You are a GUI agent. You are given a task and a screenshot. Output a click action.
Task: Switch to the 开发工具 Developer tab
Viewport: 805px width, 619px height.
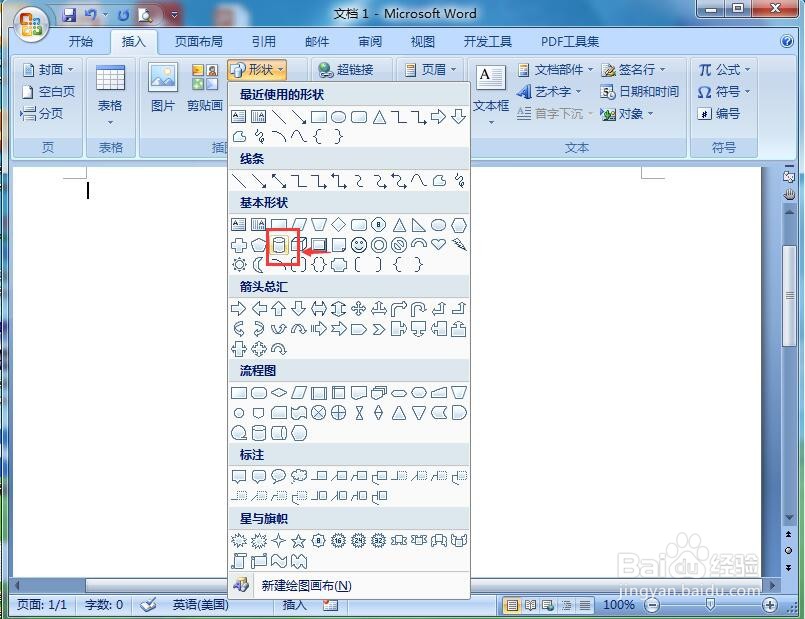tap(488, 41)
